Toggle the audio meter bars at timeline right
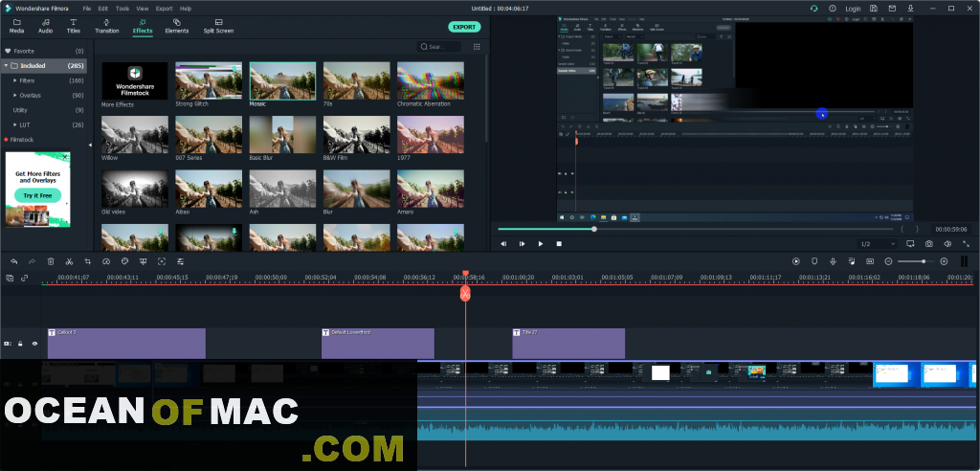Viewport: 980px width, 471px height. 965,261
